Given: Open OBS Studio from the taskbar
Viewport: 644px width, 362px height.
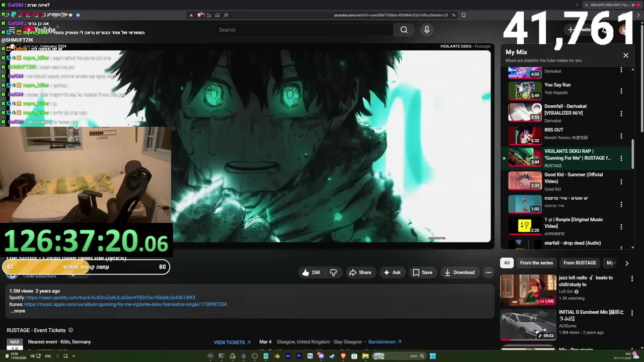Looking at the screenshot, I should pyautogui.click(x=255, y=356).
